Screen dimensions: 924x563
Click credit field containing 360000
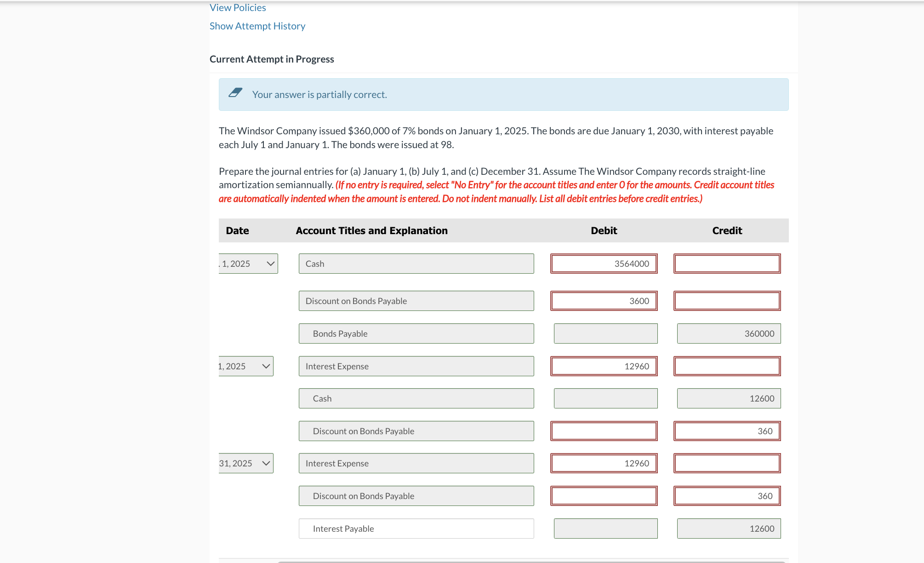coord(729,333)
